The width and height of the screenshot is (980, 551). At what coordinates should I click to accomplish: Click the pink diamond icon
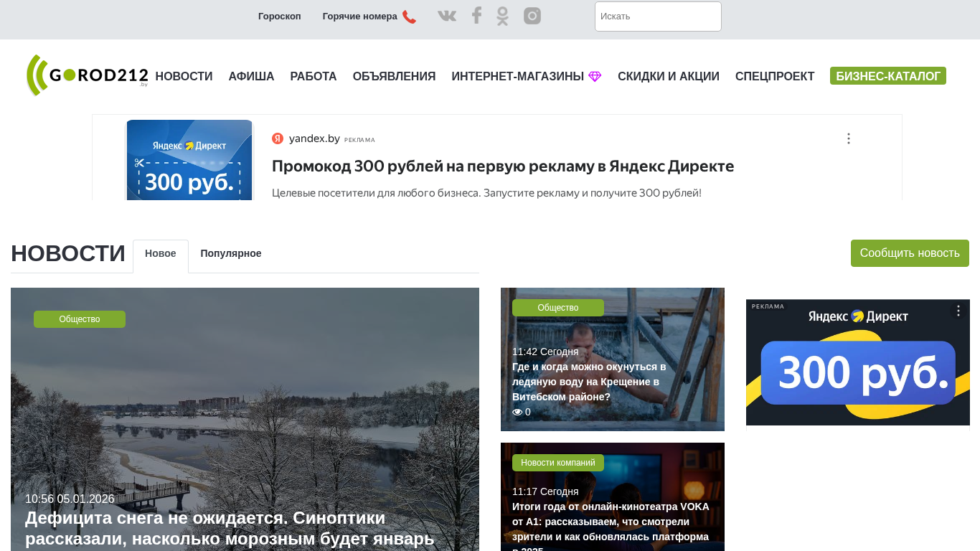click(x=595, y=77)
